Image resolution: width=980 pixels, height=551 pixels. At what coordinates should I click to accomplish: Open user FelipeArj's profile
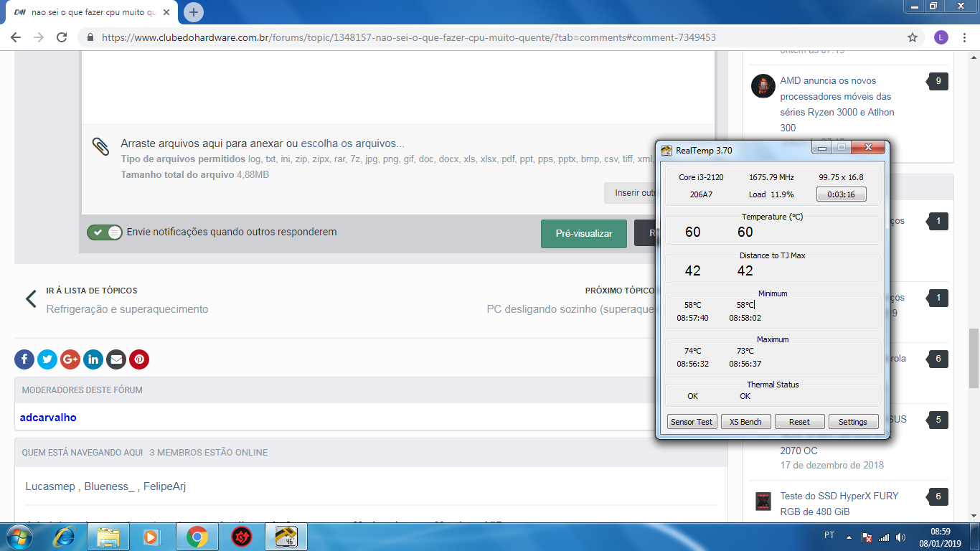[x=164, y=486]
